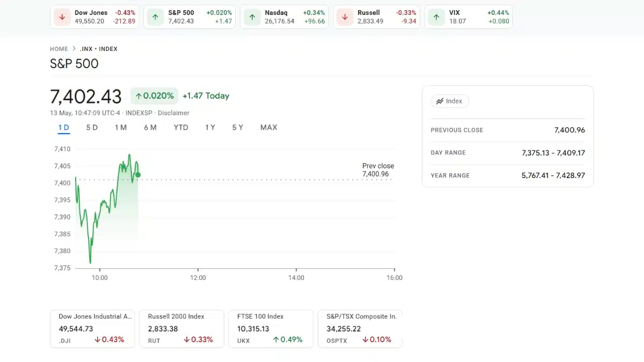Screen dimensions: 644x362
Task: Open Dow Jones Industrial Average comparison card
Action: tap(92, 329)
